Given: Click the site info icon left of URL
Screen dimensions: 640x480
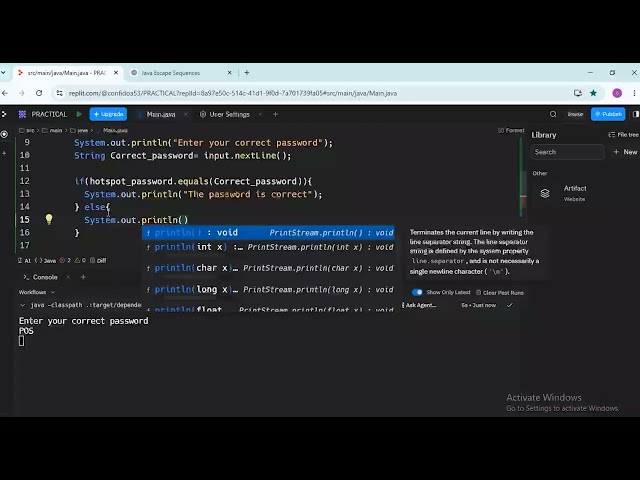Looking at the screenshot, I should pyautogui.click(x=60, y=93).
